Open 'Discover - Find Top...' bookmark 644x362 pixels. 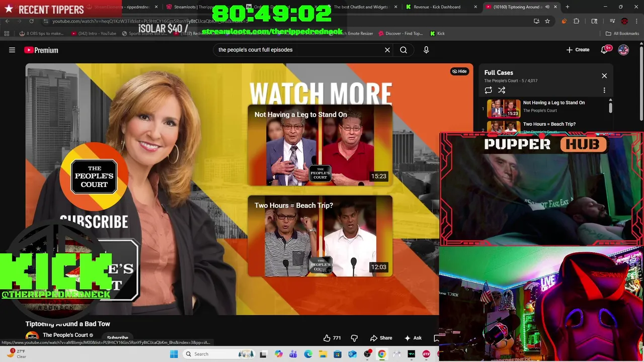[400, 34]
